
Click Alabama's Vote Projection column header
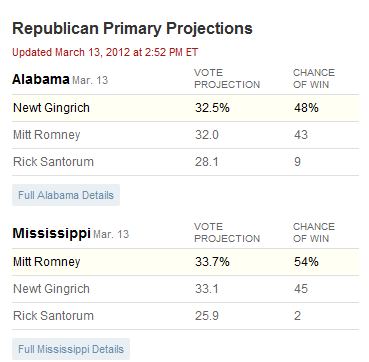[x=227, y=79]
